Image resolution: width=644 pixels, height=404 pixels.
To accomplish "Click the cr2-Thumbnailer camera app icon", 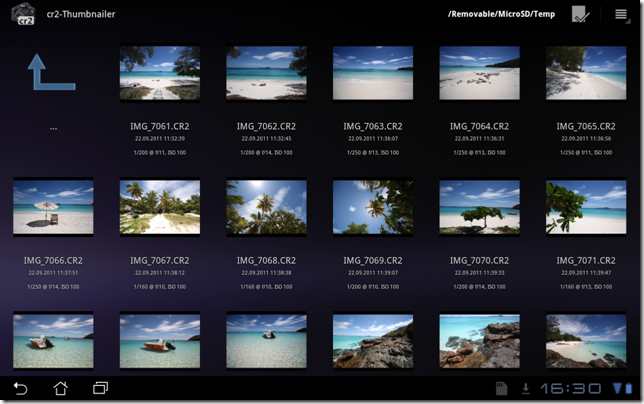I will [23, 13].
